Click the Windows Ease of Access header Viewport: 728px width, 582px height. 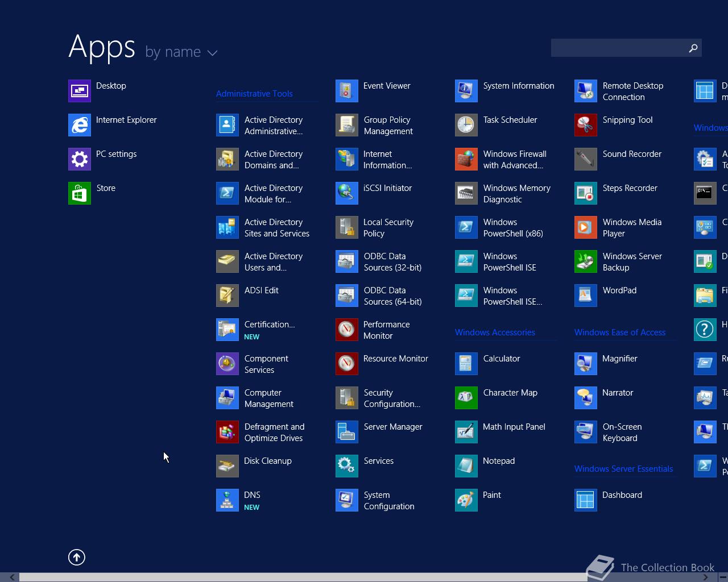coord(620,332)
